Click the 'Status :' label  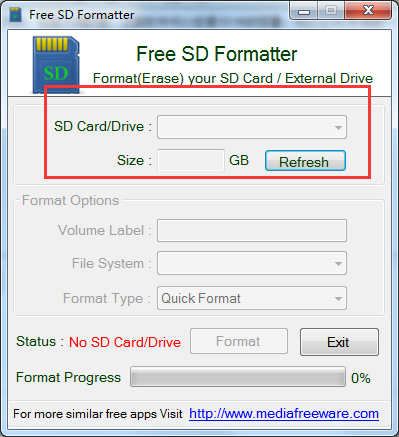click(40, 342)
